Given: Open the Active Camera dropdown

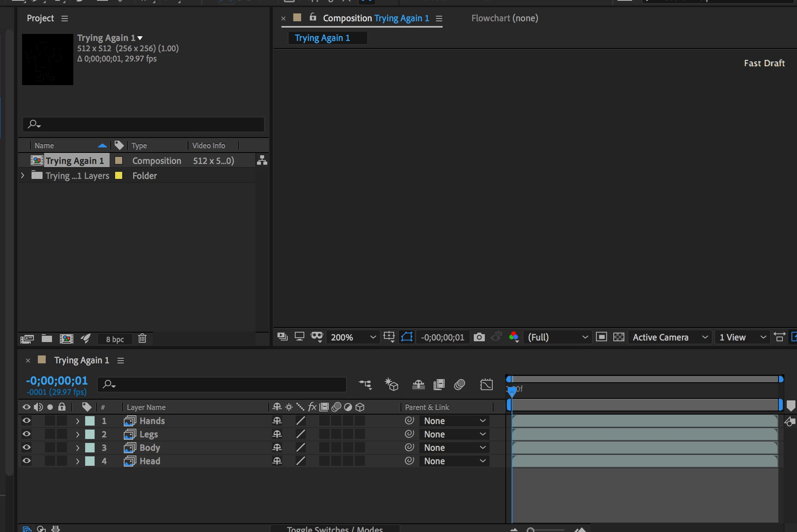Looking at the screenshot, I should tap(670, 337).
